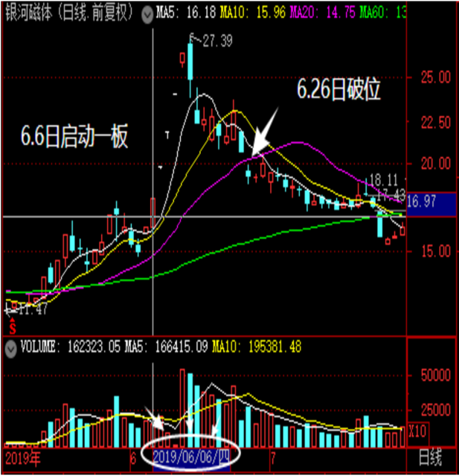The image size is (459, 476).
Task: Click the month 7 time axis marker
Action: [x=273, y=458]
